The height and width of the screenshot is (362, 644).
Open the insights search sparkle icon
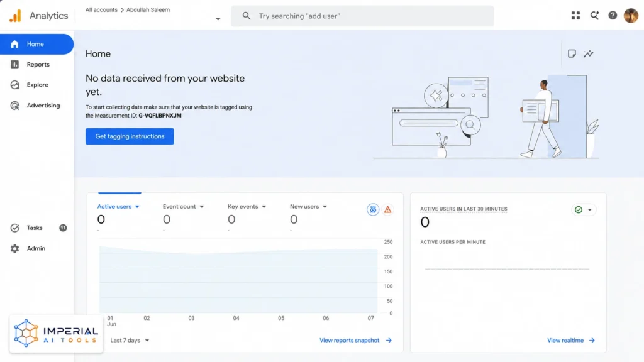tap(594, 16)
